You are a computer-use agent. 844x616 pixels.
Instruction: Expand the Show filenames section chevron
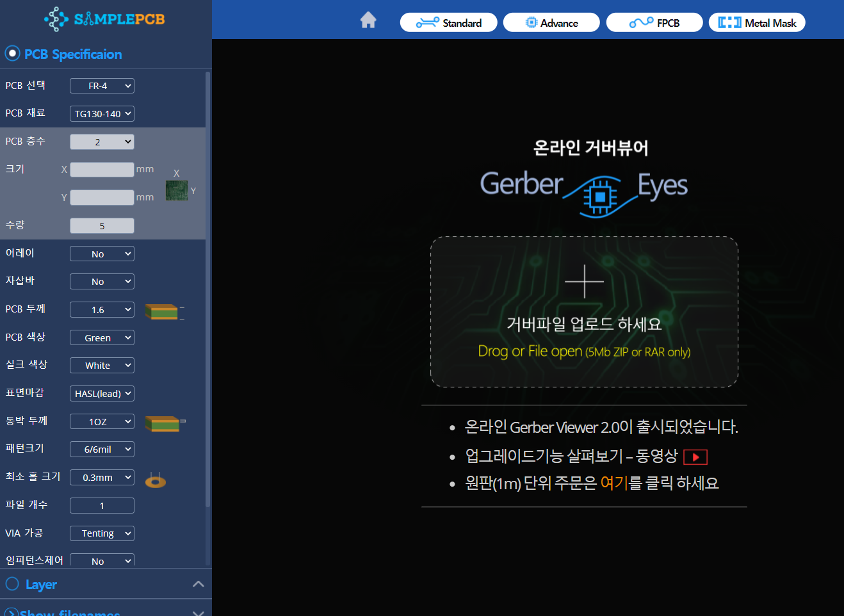[x=199, y=613]
